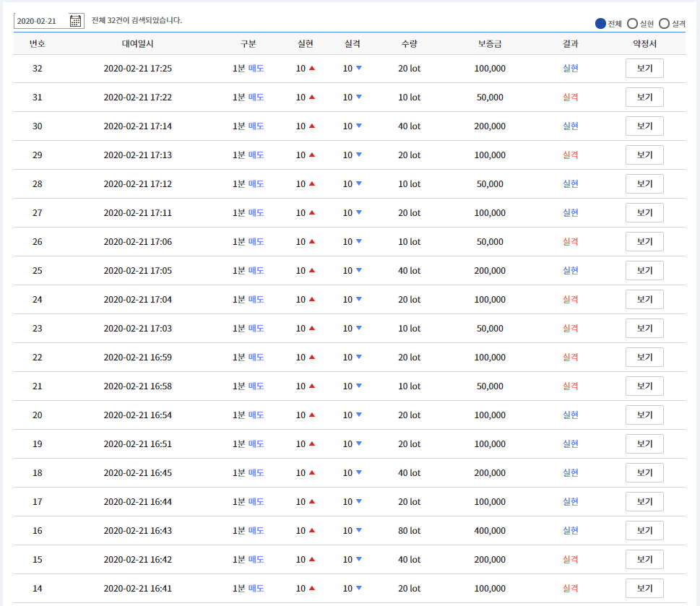Open the 보기 agreement for row 30
Image resolution: width=700 pixels, height=606 pixels.
click(644, 126)
